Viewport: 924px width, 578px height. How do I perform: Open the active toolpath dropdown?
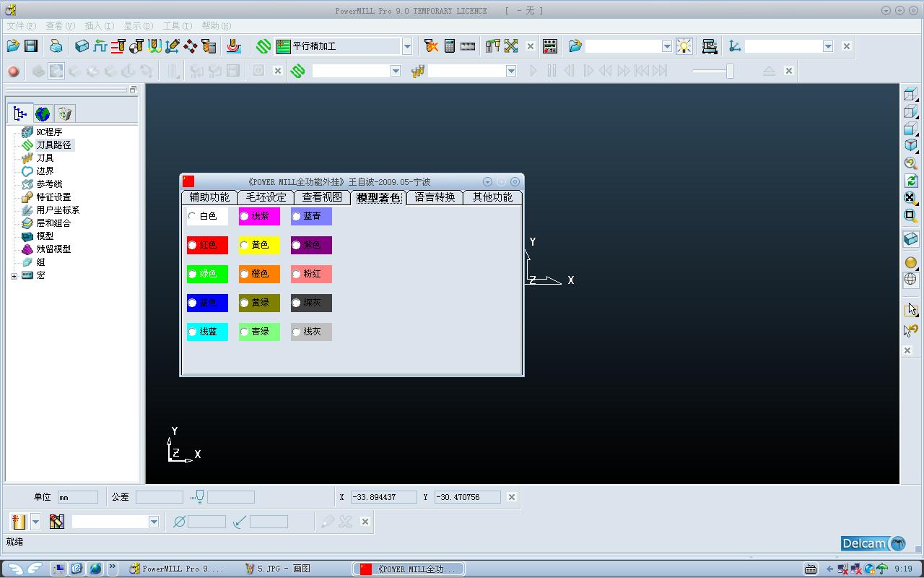396,71
